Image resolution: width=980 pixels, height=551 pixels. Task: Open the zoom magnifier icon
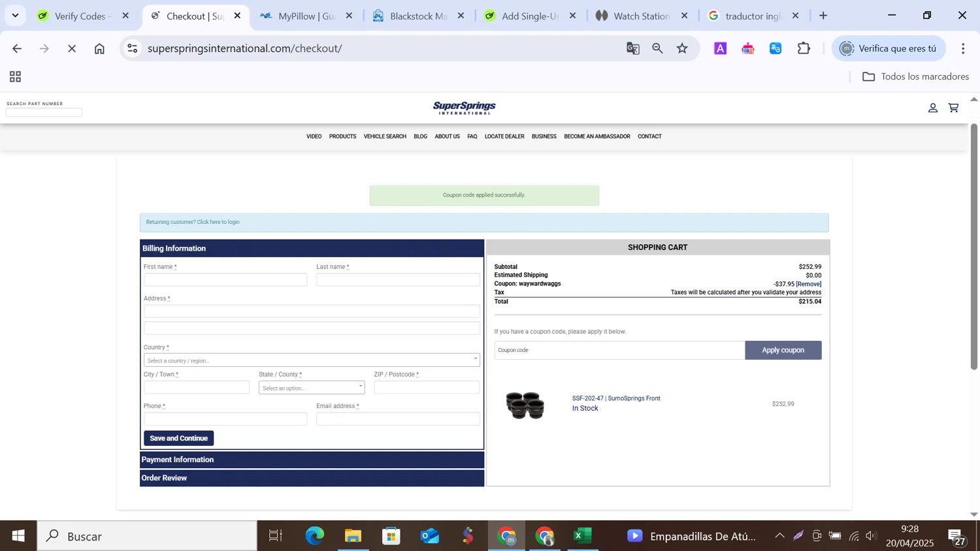point(657,48)
